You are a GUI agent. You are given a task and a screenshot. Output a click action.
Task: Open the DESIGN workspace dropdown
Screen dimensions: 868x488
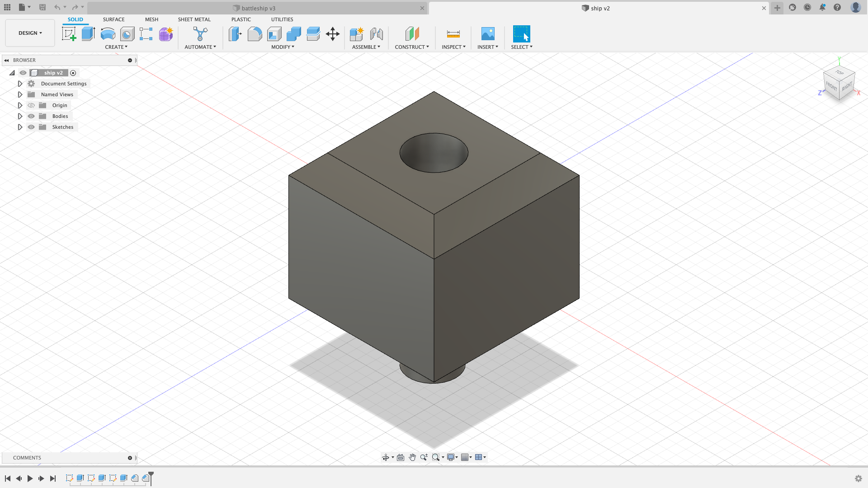tap(30, 33)
